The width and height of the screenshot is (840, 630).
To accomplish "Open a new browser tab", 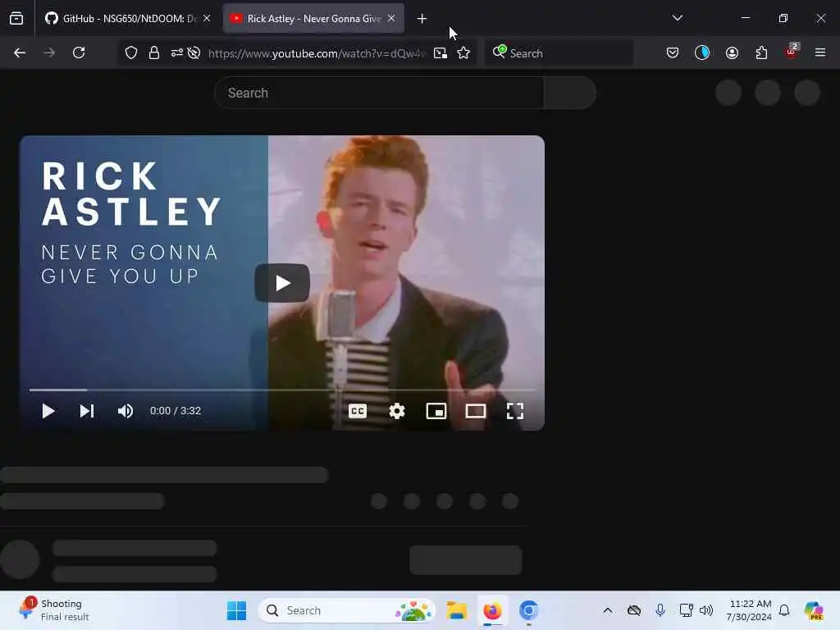I will pos(422,19).
